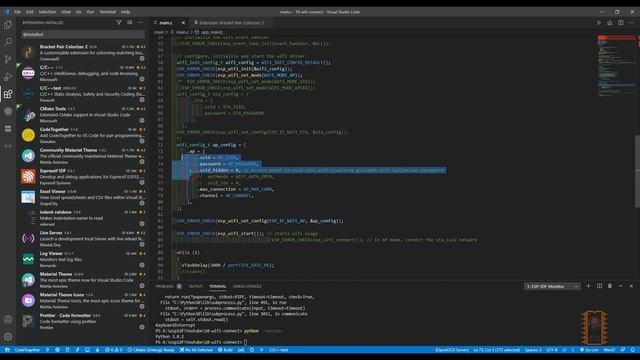Close the terminal panel with X
The width and height of the screenshot is (640, 360).
click(x=631, y=286)
